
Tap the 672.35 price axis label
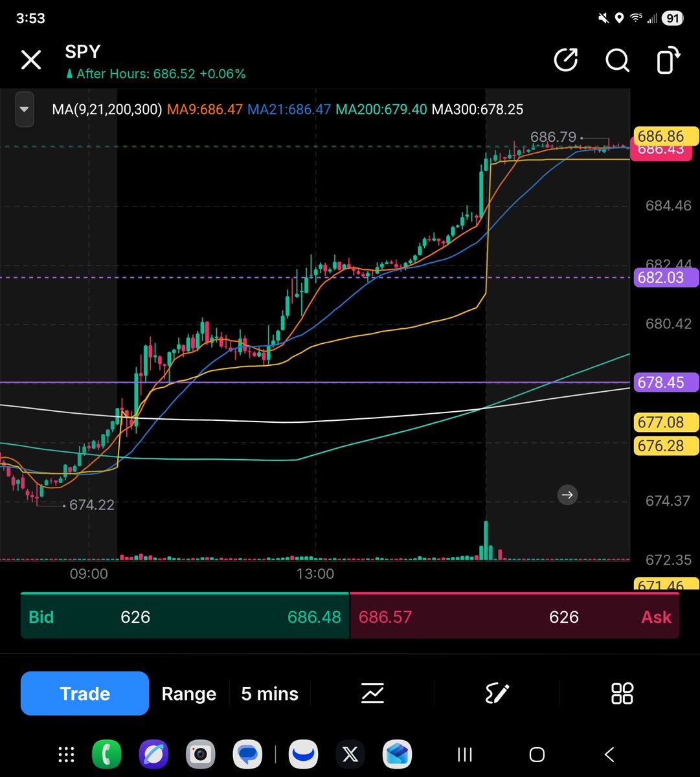tap(668, 559)
